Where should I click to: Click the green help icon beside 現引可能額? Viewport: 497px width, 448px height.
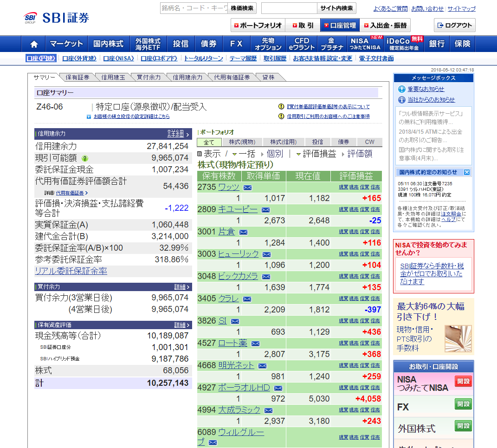tap(84, 158)
